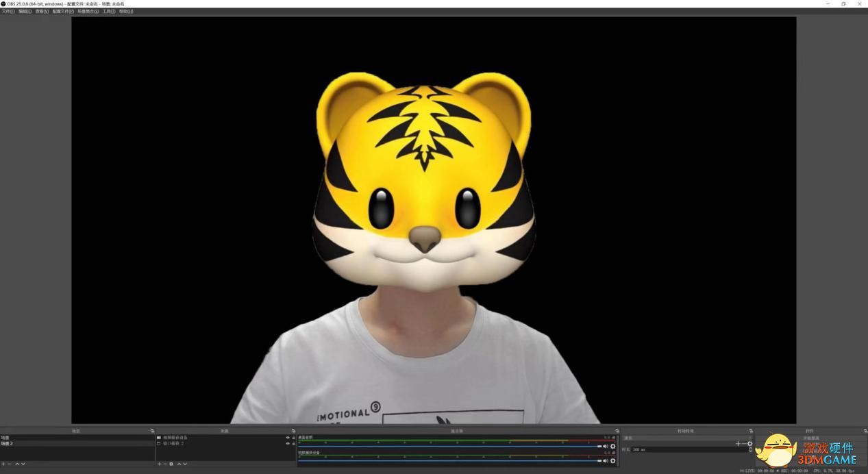Add a configurable transition with plus
868x474 pixels.
pyautogui.click(x=738, y=444)
